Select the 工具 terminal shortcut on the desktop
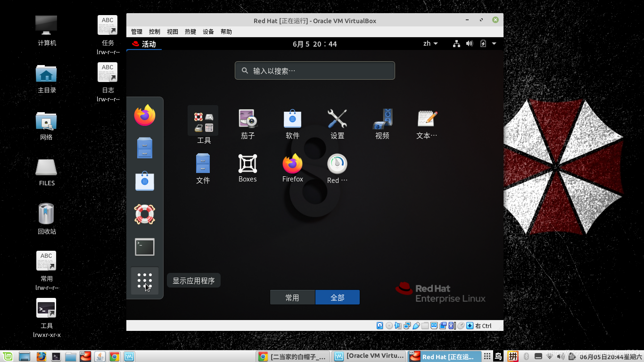644x362 pixels. [47, 318]
